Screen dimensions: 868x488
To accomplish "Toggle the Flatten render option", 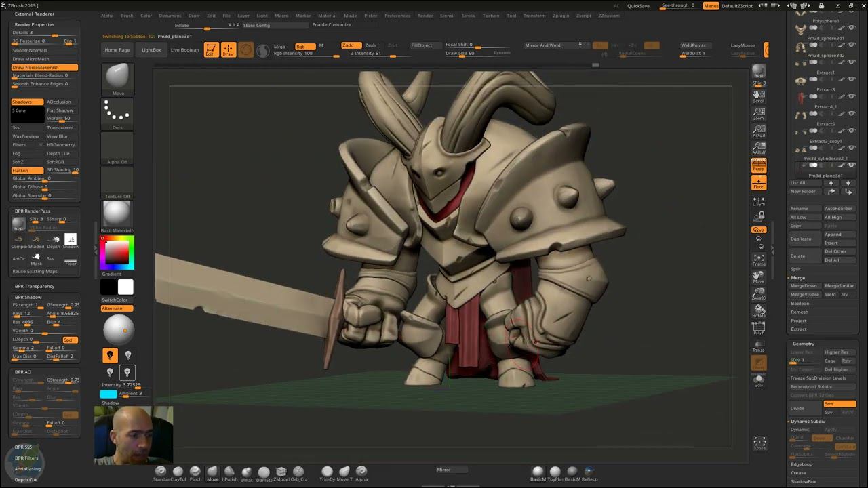I will pyautogui.click(x=27, y=170).
